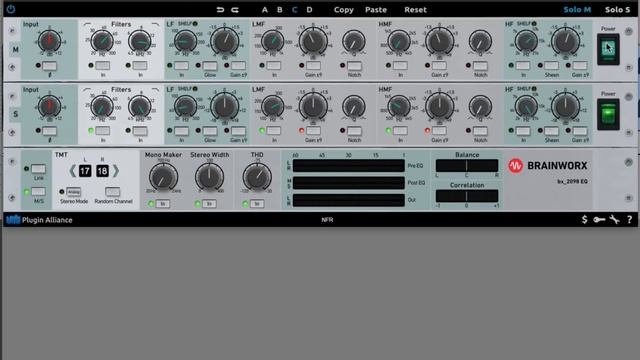Open the dollar sign store icon

(x=584, y=220)
